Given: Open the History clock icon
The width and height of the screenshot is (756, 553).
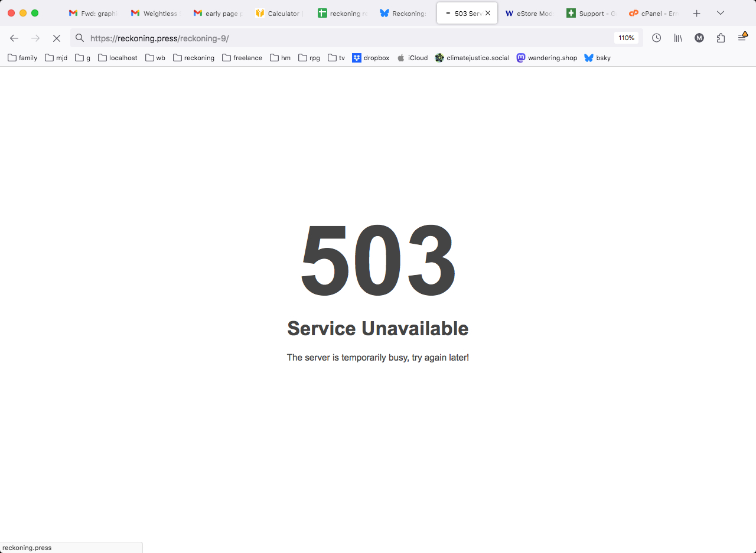Looking at the screenshot, I should (x=656, y=38).
